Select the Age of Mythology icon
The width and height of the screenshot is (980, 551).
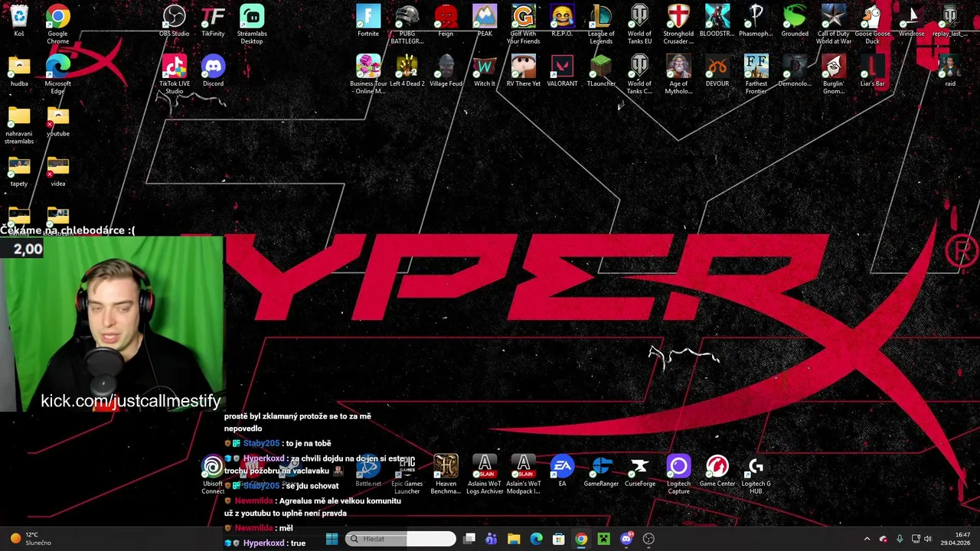(678, 74)
